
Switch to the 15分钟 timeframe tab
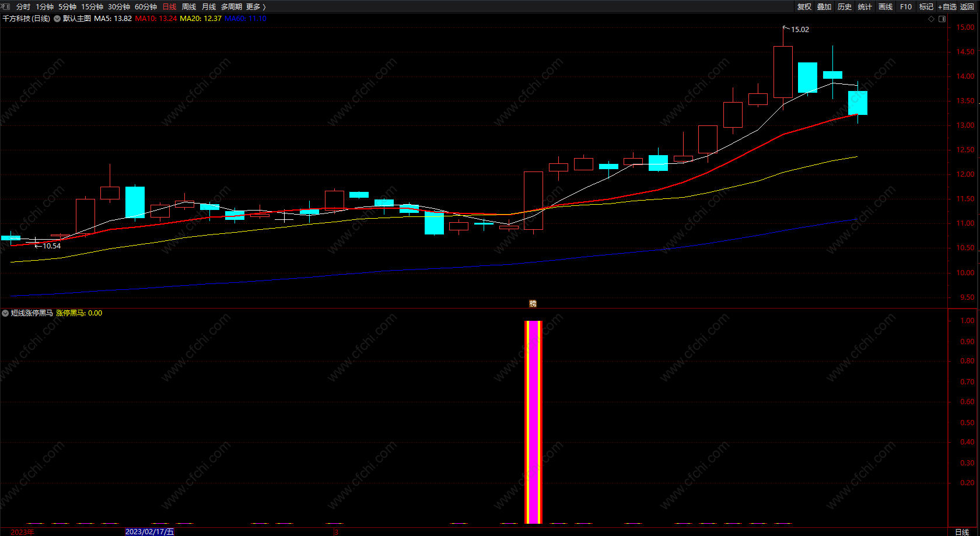92,6
